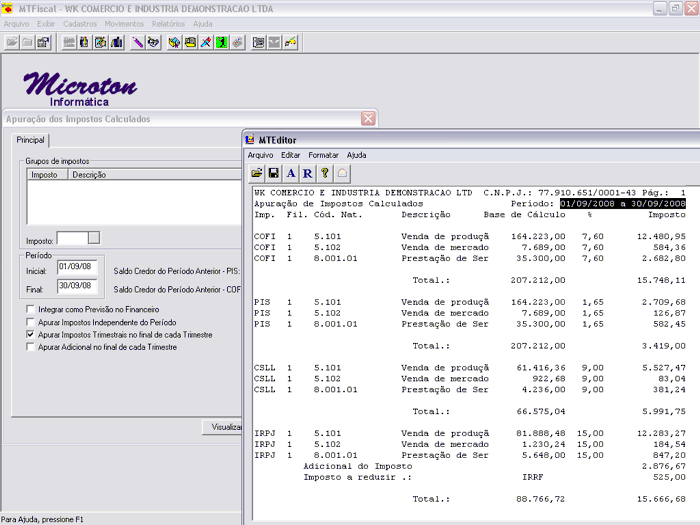Open the Formatar menu in MTEditor

coord(323,155)
